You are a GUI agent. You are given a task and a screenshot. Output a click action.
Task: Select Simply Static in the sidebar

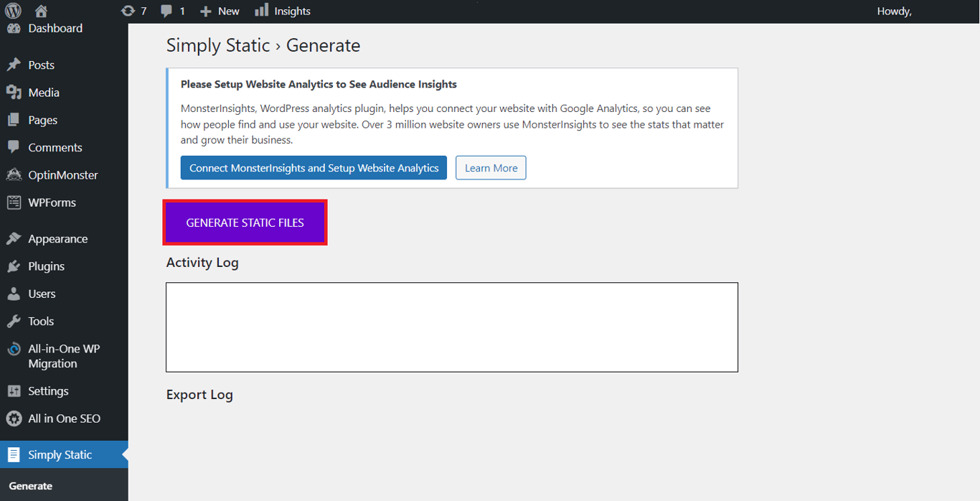coord(60,454)
